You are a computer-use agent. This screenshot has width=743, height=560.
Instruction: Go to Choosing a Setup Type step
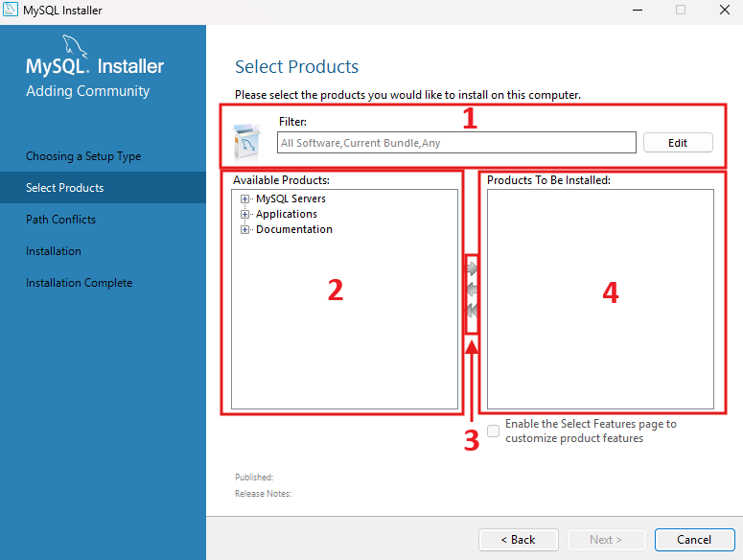[x=83, y=156]
